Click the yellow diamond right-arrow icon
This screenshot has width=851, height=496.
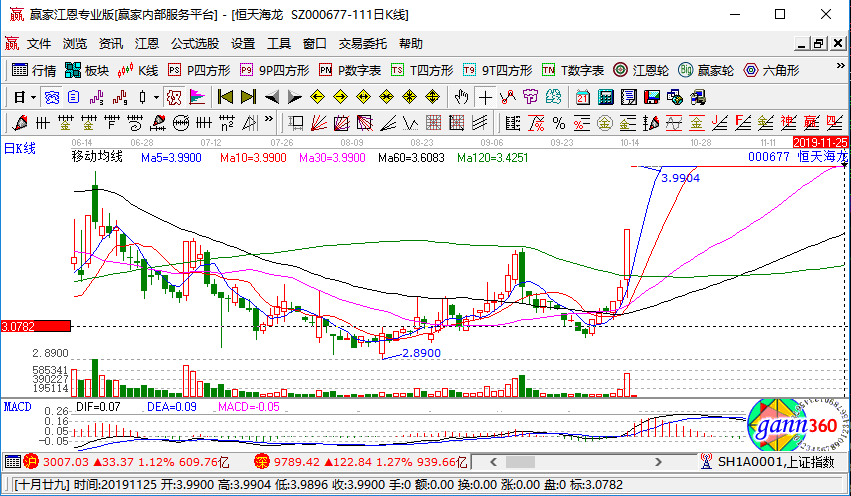click(340, 98)
